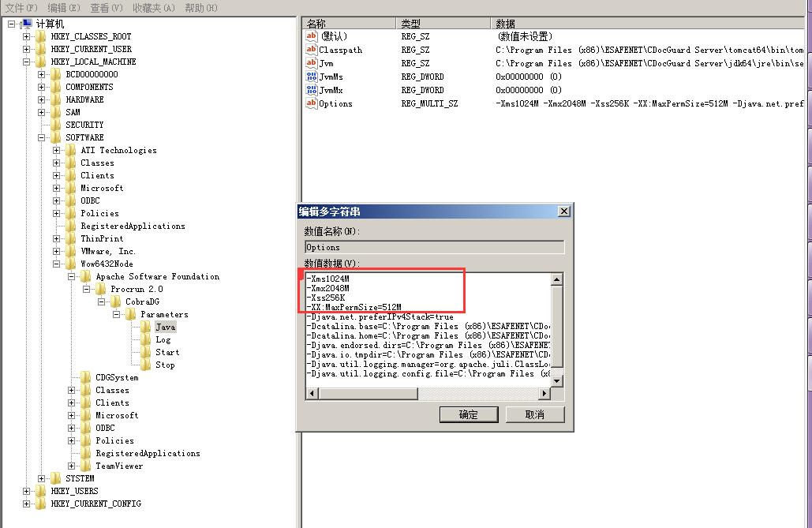Confirm dialog with the 确定 button
The height and width of the screenshot is (528, 812).
tap(468, 414)
